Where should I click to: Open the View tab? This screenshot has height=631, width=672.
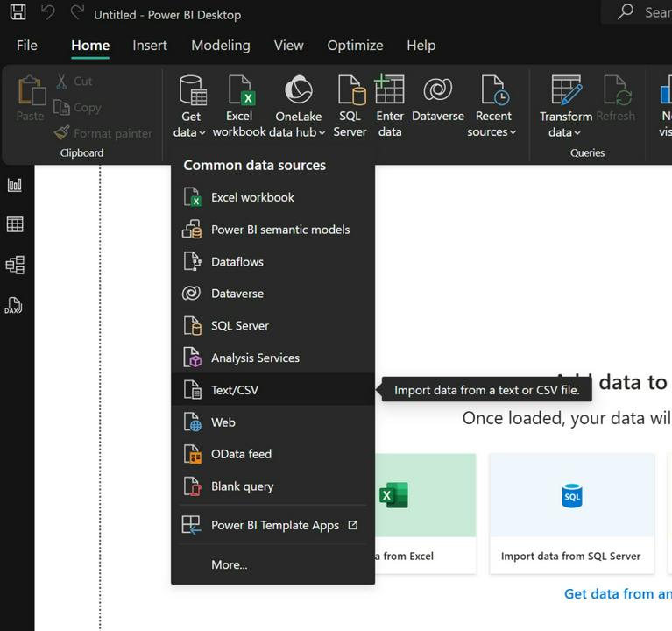289,46
